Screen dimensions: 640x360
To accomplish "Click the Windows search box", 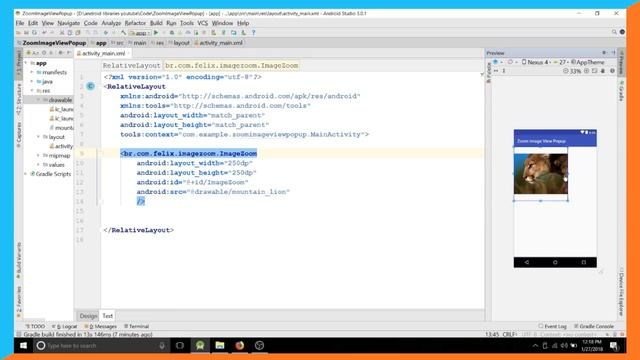I will (x=101, y=346).
